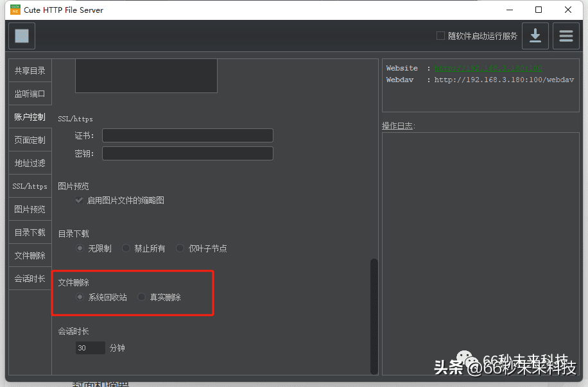Screen dimensions: 588x387
Task: Click the 证书 certificate input field
Action: [x=187, y=135]
